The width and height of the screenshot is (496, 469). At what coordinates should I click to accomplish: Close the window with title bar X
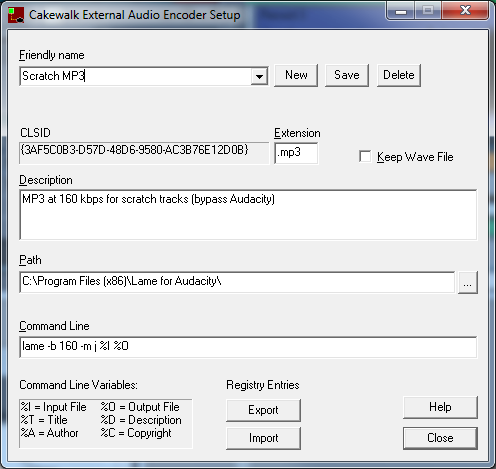click(x=465, y=10)
